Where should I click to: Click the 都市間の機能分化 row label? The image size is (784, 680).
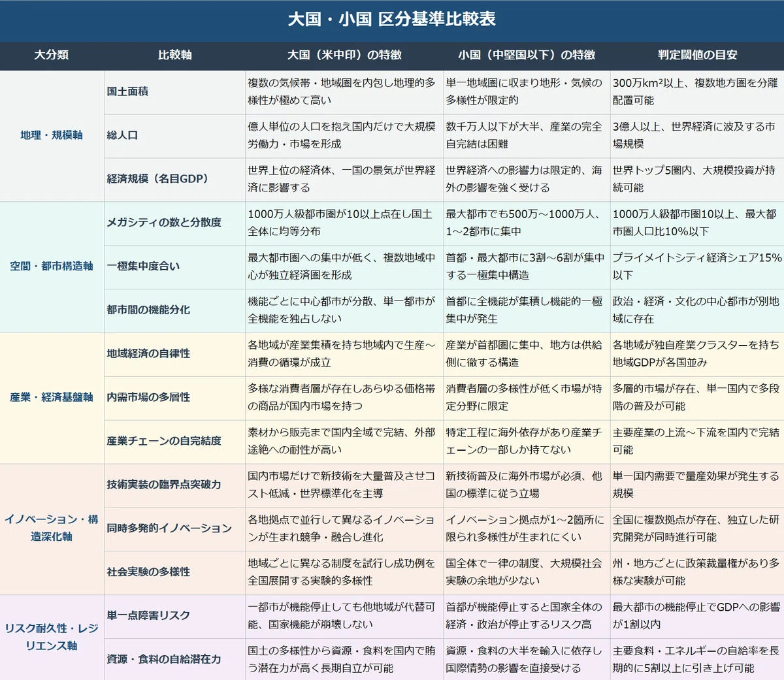coord(148,310)
